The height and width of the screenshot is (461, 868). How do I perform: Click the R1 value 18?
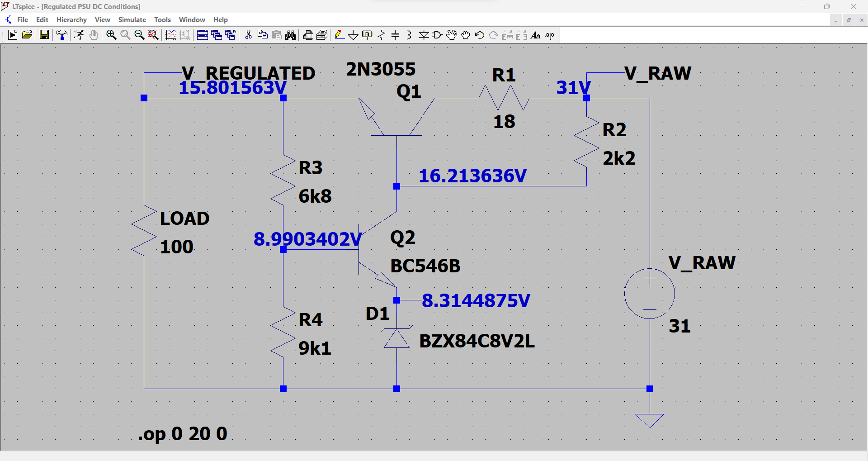pos(504,122)
